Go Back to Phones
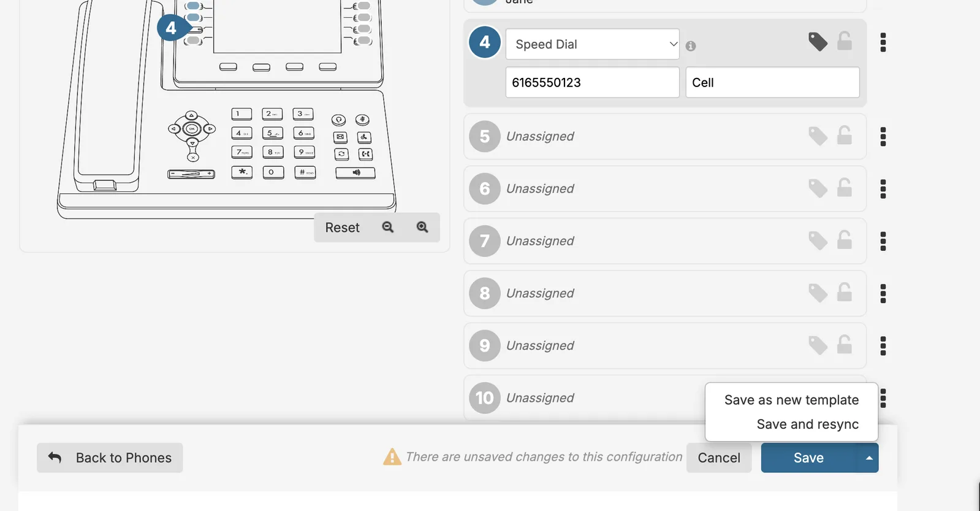The image size is (980, 511). (x=110, y=458)
